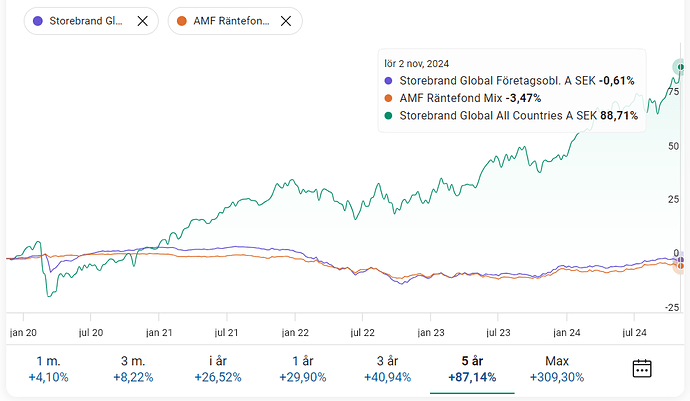Click the 50 y-axis value
Screen dimensions: 690x401
[x=673, y=146]
